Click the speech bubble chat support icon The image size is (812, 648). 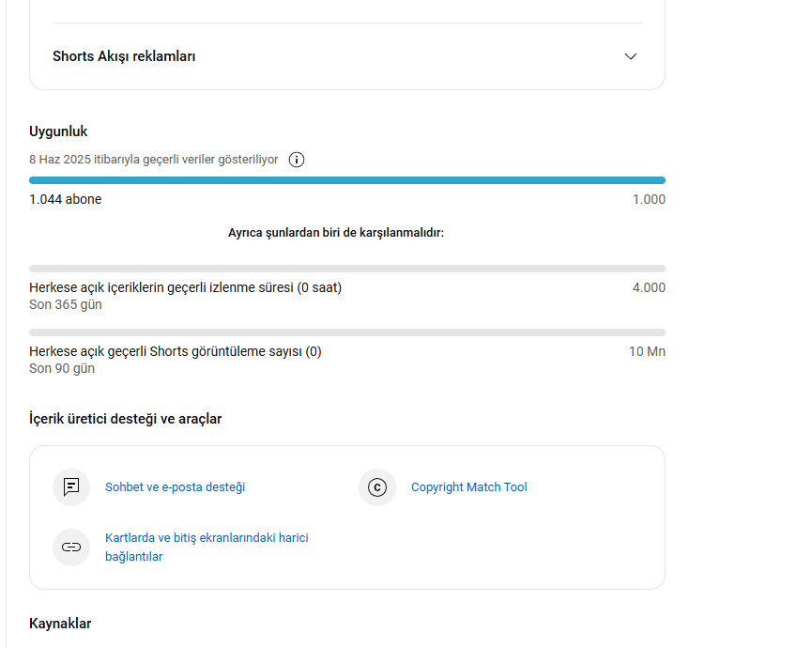[x=71, y=486]
